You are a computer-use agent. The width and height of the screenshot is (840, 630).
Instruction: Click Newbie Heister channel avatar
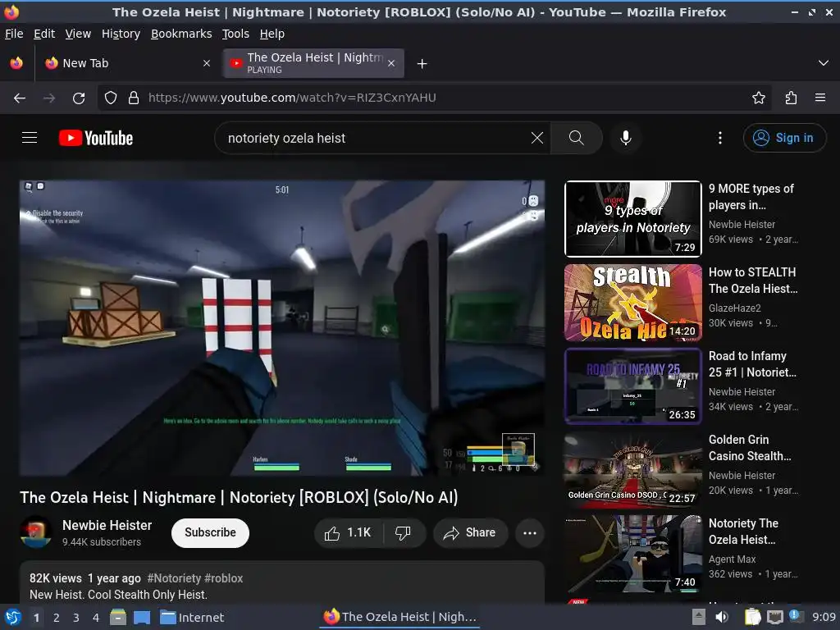pos(36,532)
